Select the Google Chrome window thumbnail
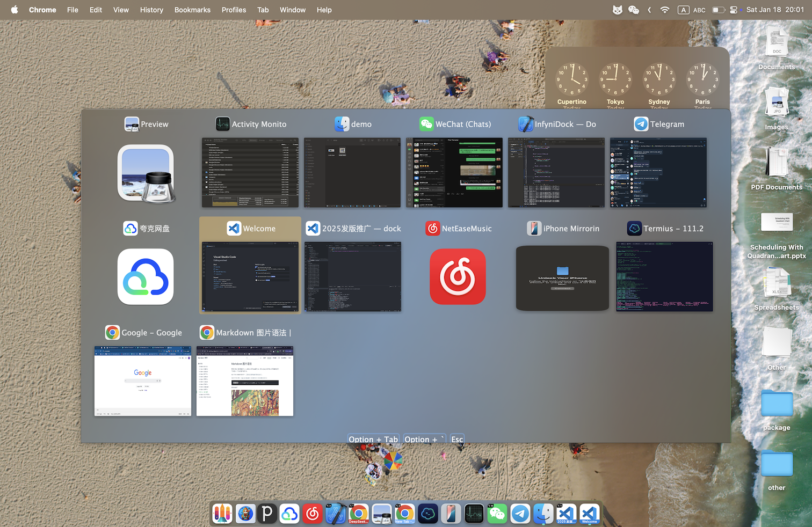This screenshot has width=812, height=527. [143, 381]
